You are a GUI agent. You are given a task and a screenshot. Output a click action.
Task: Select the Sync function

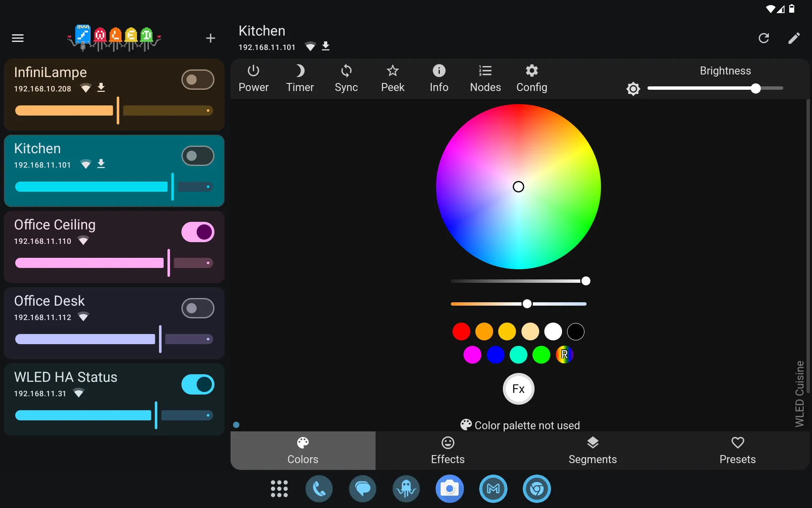pyautogui.click(x=346, y=77)
